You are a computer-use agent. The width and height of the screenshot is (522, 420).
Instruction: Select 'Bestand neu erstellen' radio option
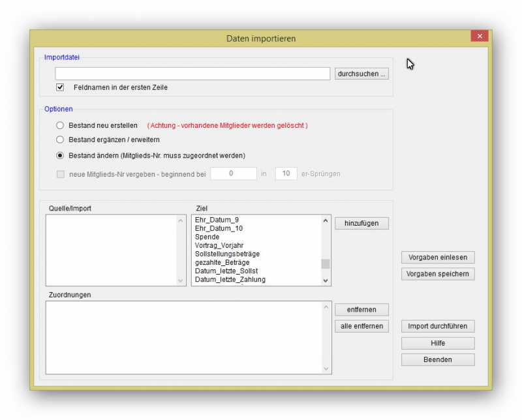click(x=60, y=125)
